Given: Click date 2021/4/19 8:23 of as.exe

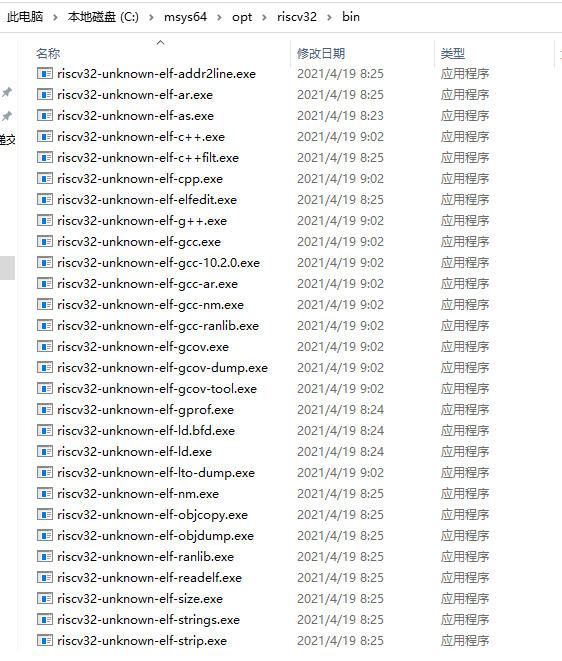Looking at the screenshot, I should (x=340, y=116).
